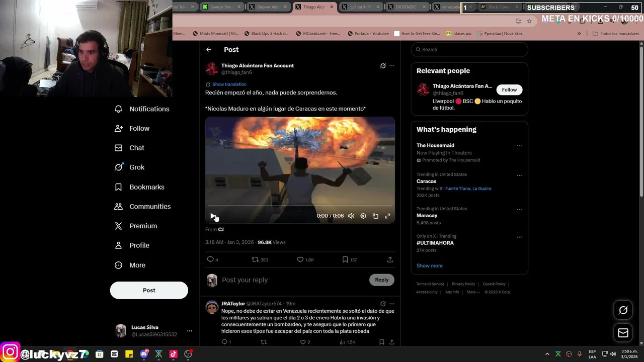Image resolution: width=644 pixels, height=362 pixels.
Task: Open video settings gear
Action: click(x=363, y=216)
